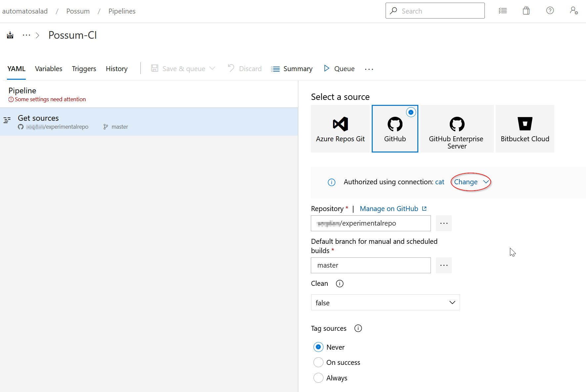This screenshot has width=586, height=392.
Task: Switch to the Variables tab
Action: click(x=49, y=69)
